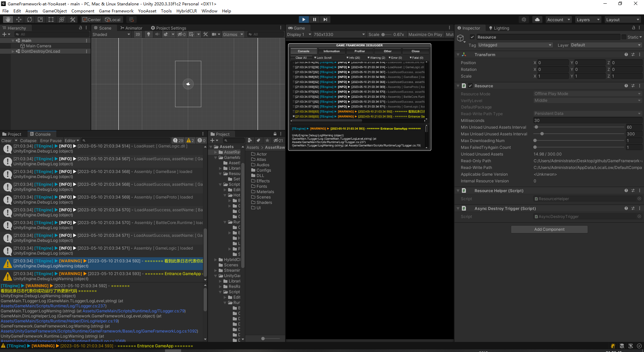Viewport: 644px width, 352px height.
Task: Lock the Hierarchy panel
Action: click(80, 28)
